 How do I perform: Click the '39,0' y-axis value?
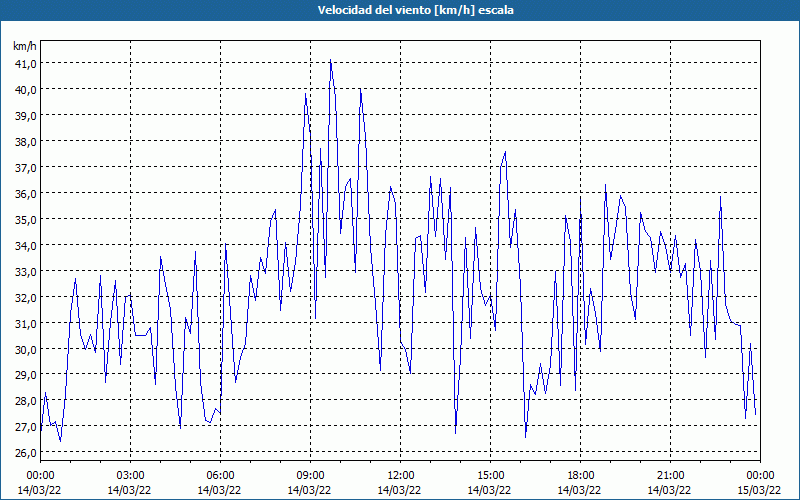[26, 116]
